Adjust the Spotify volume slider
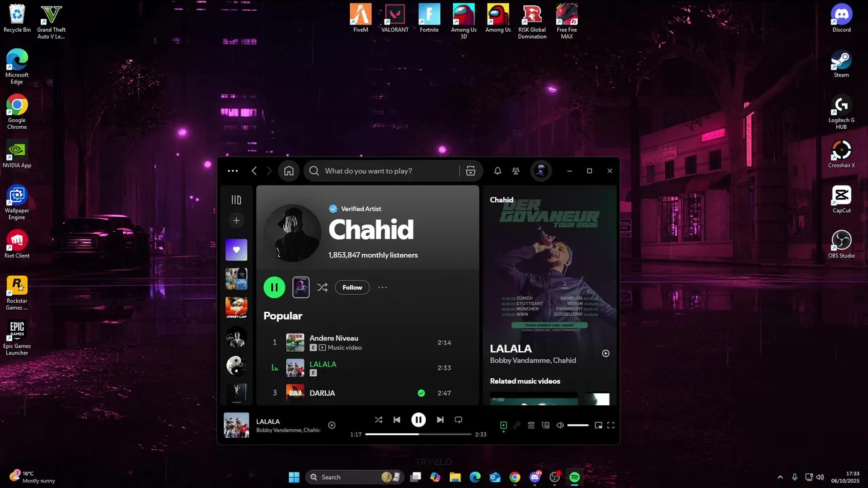 point(578,425)
